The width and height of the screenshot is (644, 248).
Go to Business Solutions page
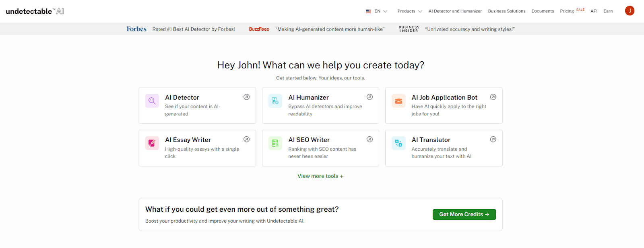tap(506, 11)
